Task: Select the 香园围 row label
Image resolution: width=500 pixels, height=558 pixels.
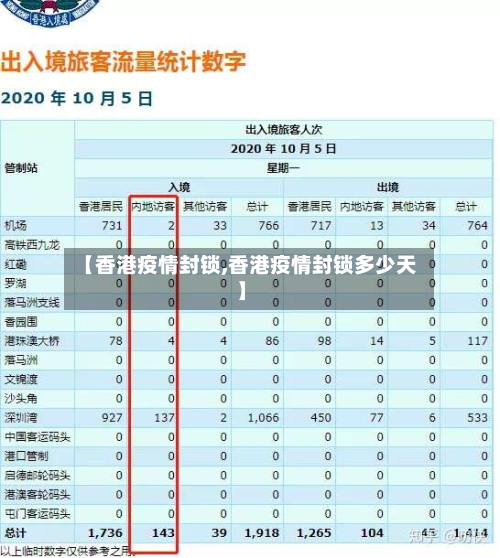Action: pyautogui.click(x=21, y=322)
